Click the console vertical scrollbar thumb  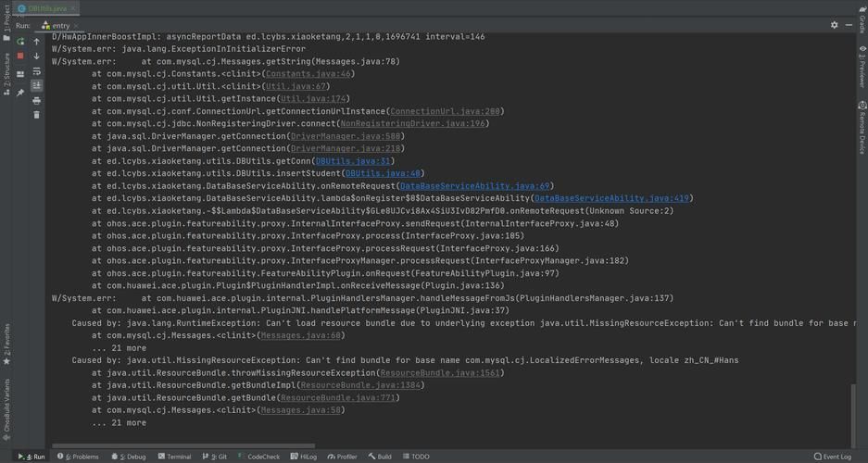[x=852, y=416]
